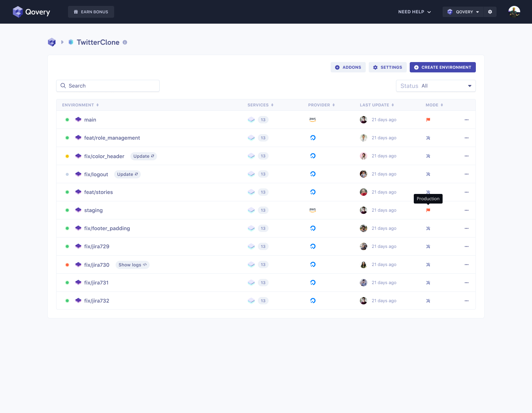This screenshot has height=413, width=532.
Task: Click the production flag icon for main
Action: 428,120
